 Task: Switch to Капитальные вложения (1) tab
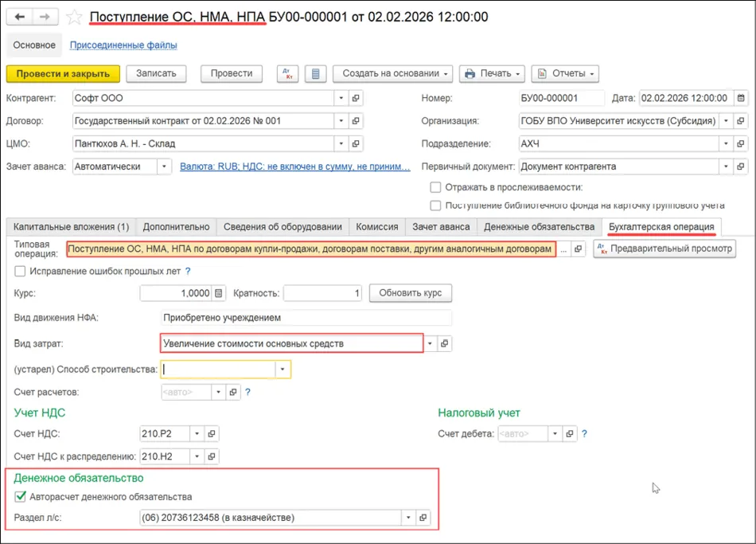click(72, 227)
